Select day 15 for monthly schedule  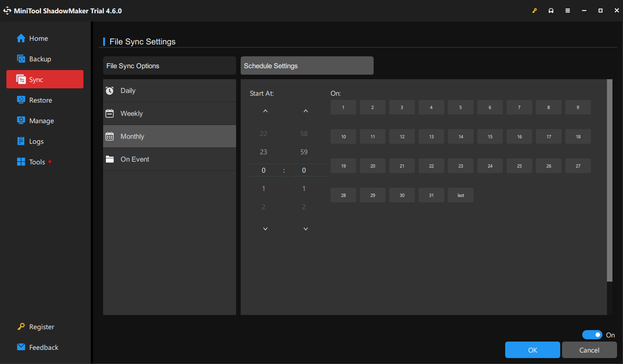click(490, 136)
